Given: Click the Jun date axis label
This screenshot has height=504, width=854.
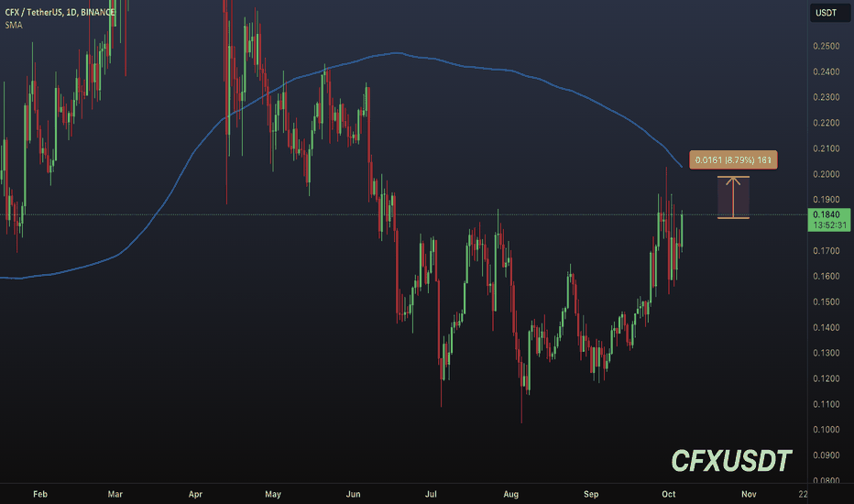Looking at the screenshot, I should click(x=353, y=494).
